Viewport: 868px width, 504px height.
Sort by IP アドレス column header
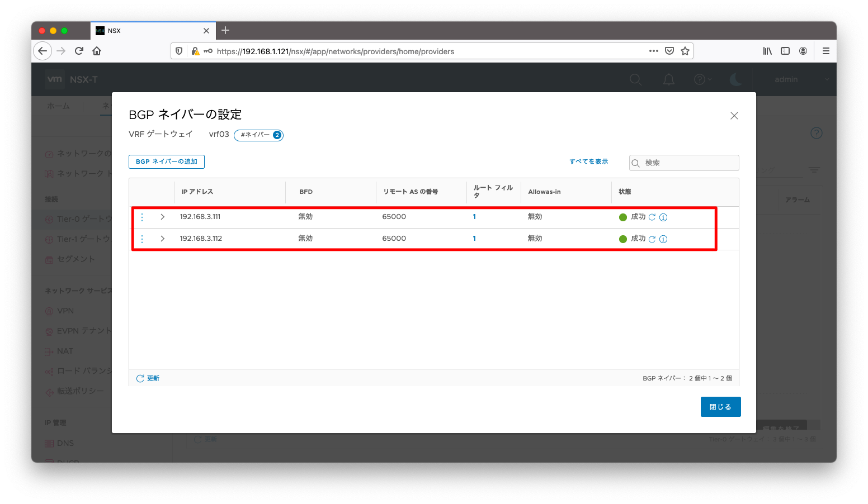click(x=197, y=192)
